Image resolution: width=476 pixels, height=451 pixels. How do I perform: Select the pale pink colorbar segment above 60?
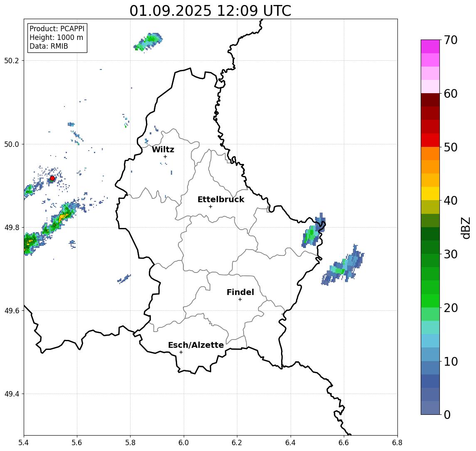click(x=430, y=87)
